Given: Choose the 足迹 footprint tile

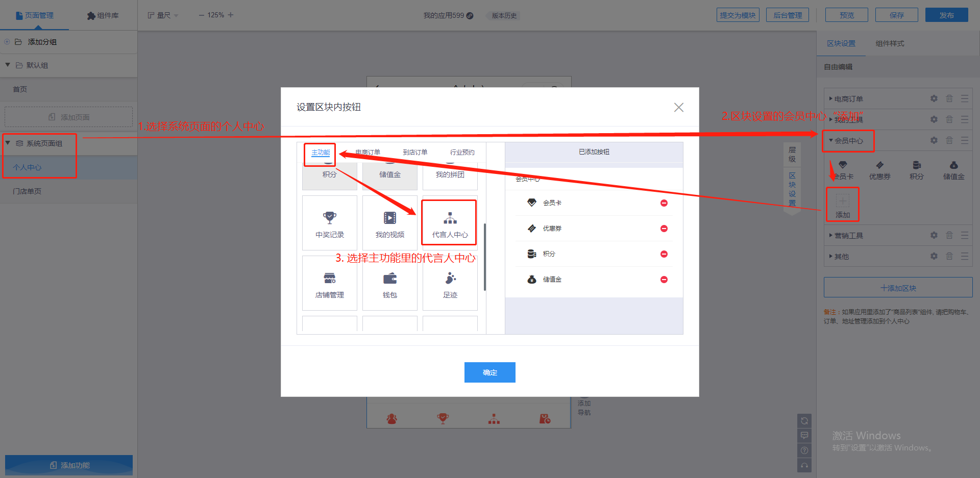Looking at the screenshot, I should (450, 284).
